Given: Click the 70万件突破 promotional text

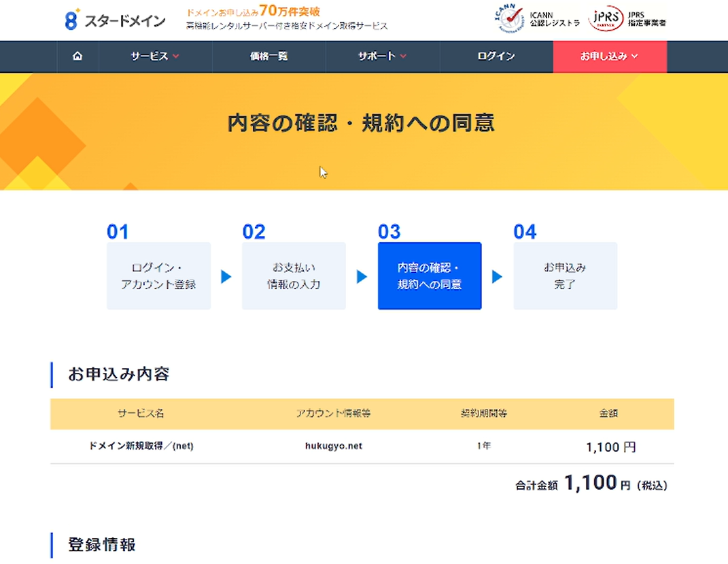Looking at the screenshot, I should (x=290, y=11).
